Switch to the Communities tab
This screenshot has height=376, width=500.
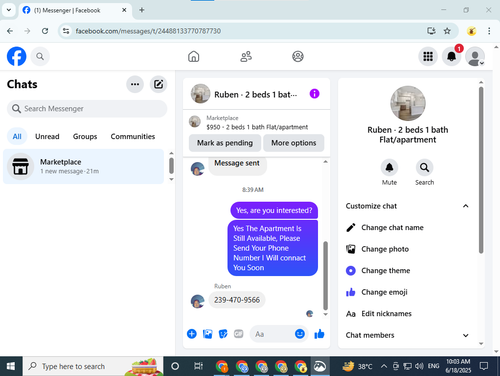133,136
